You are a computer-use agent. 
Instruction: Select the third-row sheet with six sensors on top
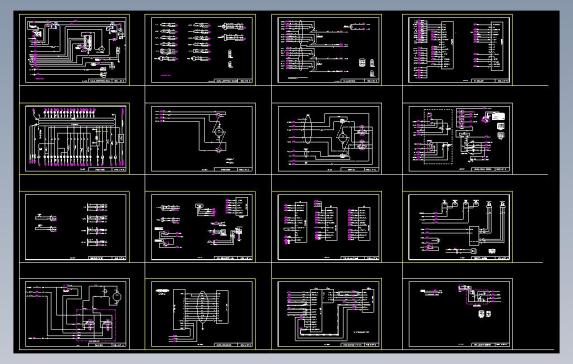point(458,227)
